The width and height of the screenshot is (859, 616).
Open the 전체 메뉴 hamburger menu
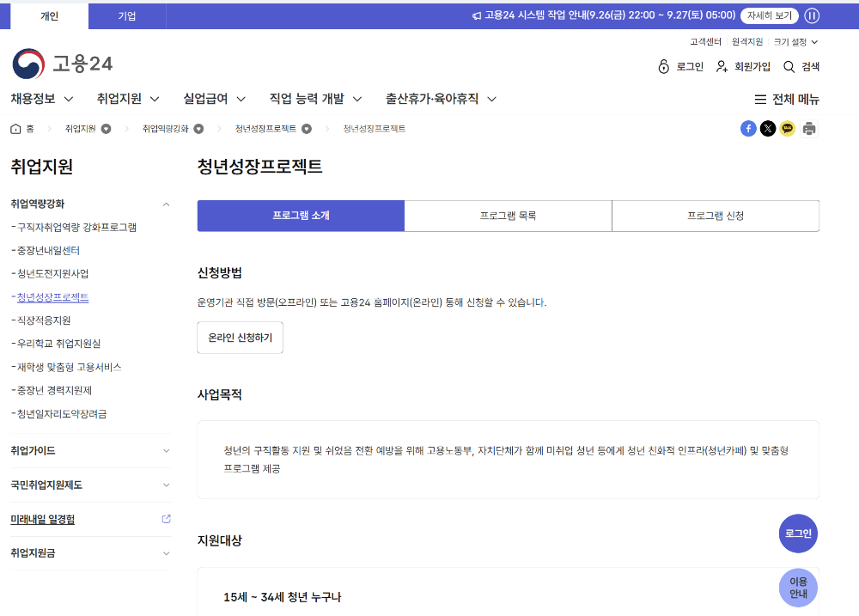click(x=786, y=99)
